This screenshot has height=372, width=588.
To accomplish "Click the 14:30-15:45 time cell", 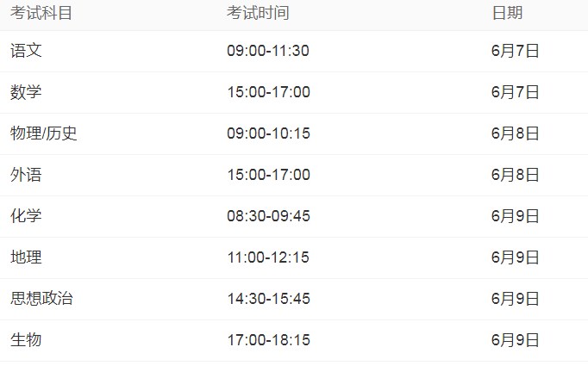I will point(268,299).
